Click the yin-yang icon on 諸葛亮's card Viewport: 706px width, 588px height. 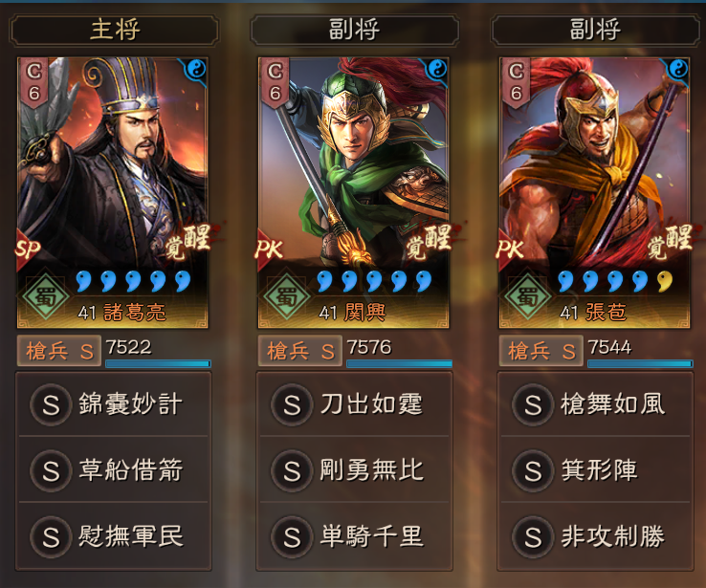(196, 69)
